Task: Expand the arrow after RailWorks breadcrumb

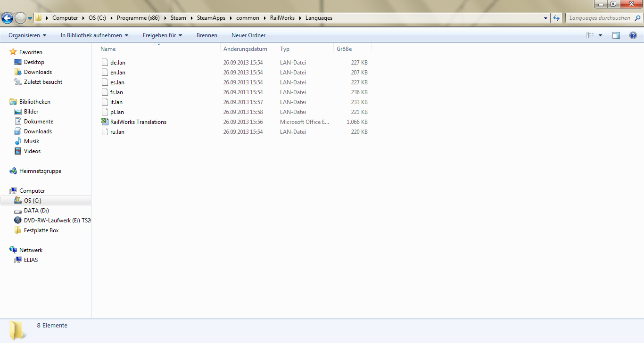Action: [300, 18]
